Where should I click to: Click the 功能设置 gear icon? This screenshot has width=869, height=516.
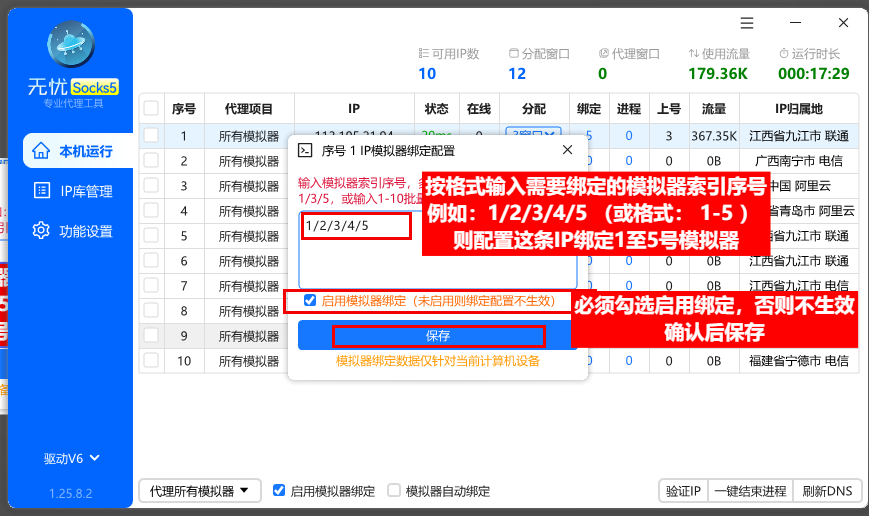(x=41, y=231)
